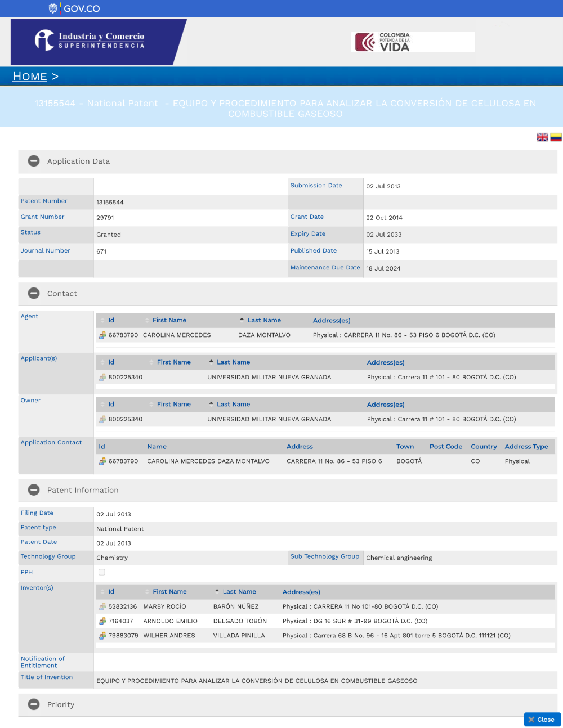Sort Agent table by Last Name

point(263,320)
